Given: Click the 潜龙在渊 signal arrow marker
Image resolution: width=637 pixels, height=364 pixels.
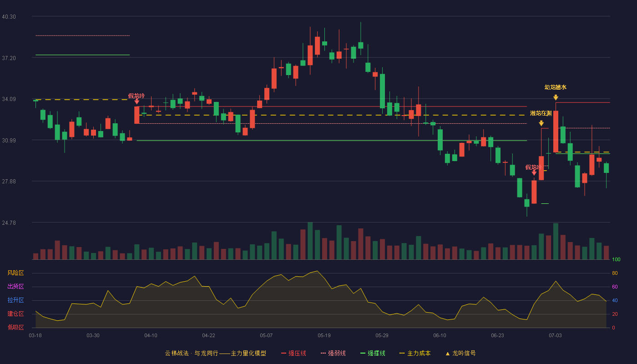Looking at the screenshot, I should tap(541, 123).
